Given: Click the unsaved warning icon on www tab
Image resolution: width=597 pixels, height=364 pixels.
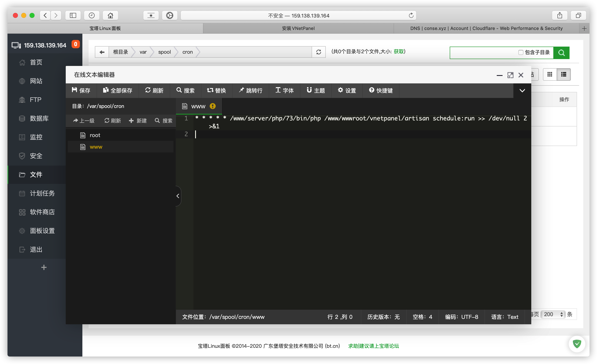Looking at the screenshot, I should tap(213, 106).
